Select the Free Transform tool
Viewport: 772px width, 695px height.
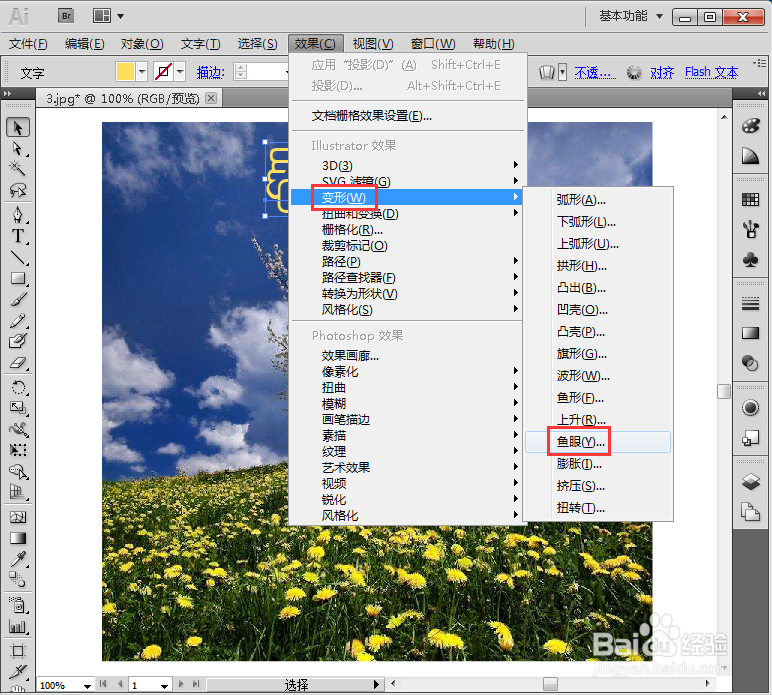click(18, 450)
